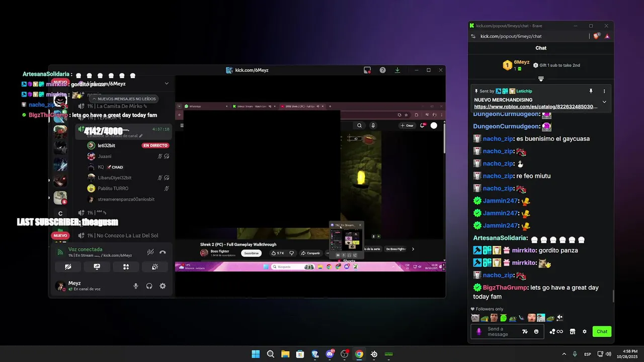Select user Pablito TURRO in voice list

click(113, 189)
